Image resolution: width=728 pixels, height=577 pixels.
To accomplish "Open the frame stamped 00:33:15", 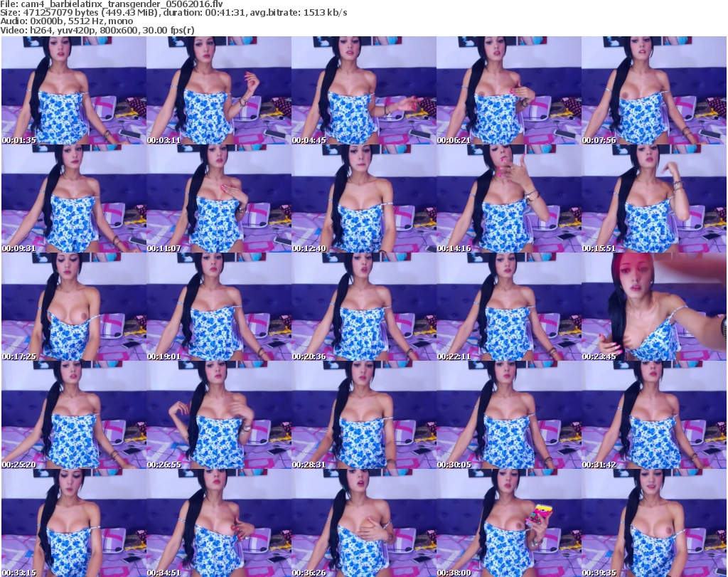I will (74, 523).
